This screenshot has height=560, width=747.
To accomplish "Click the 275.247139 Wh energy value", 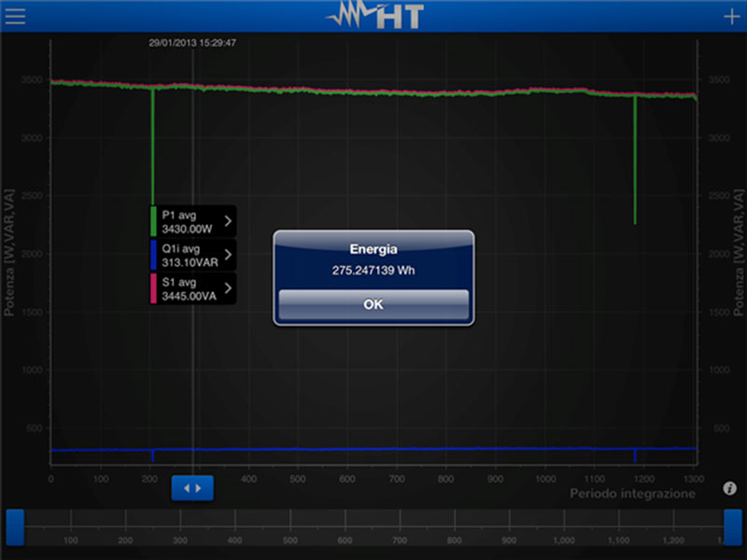I will [x=373, y=270].
